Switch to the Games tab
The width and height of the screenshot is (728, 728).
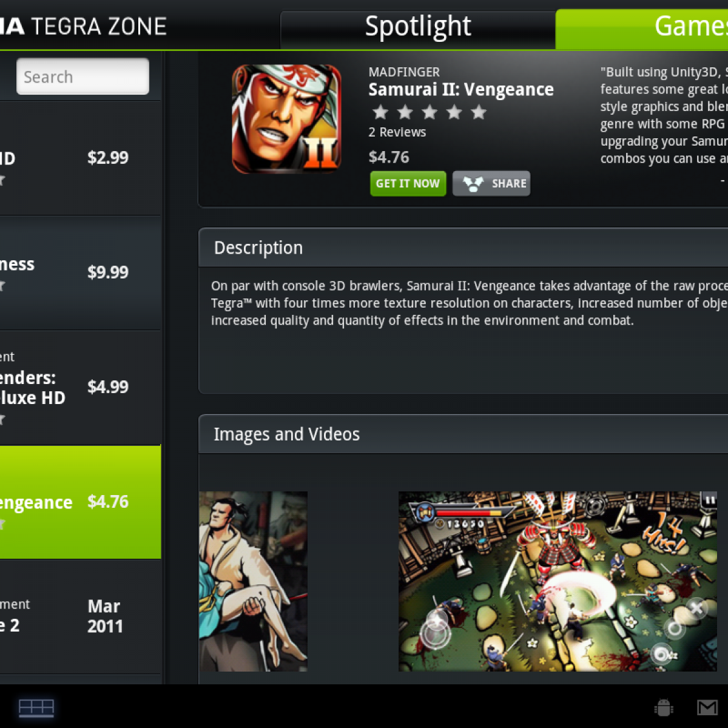coord(642,28)
